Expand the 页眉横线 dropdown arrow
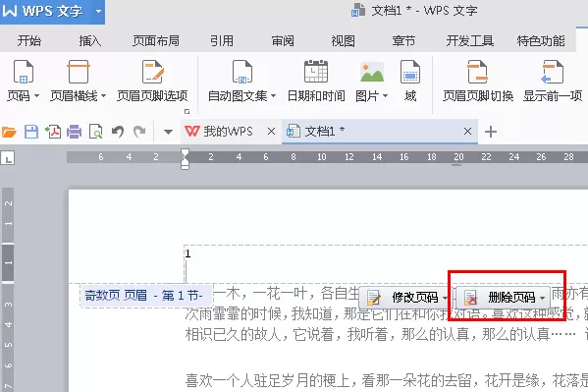The width and height of the screenshot is (588, 392). pos(103,95)
